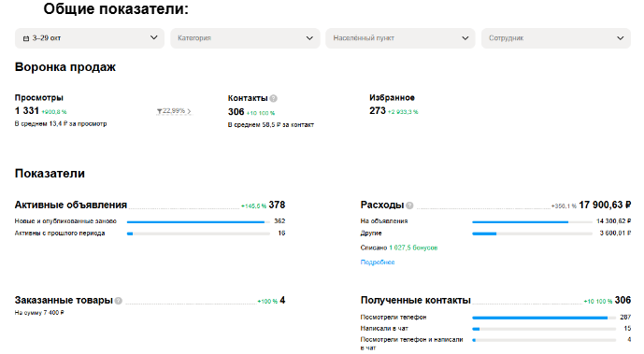Expand the Населённый пункт dropdown
The width and height of the screenshot is (644, 354).
400,38
